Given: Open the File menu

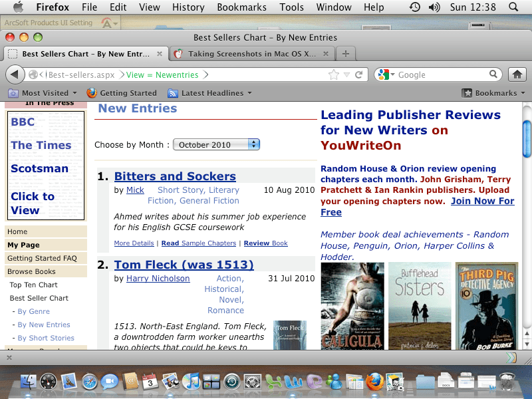Looking at the screenshot, I should click(x=89, y=7).
